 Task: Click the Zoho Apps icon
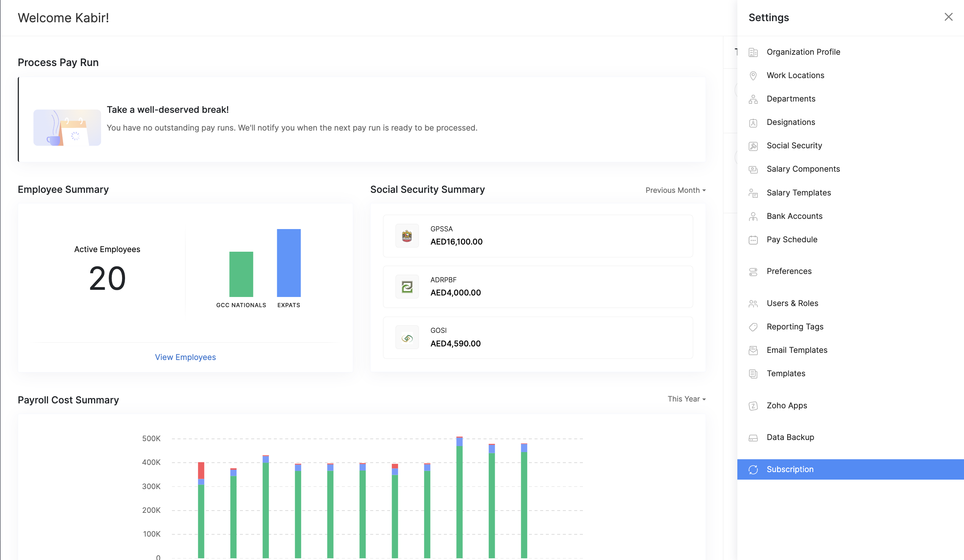[x=753, y=406]
